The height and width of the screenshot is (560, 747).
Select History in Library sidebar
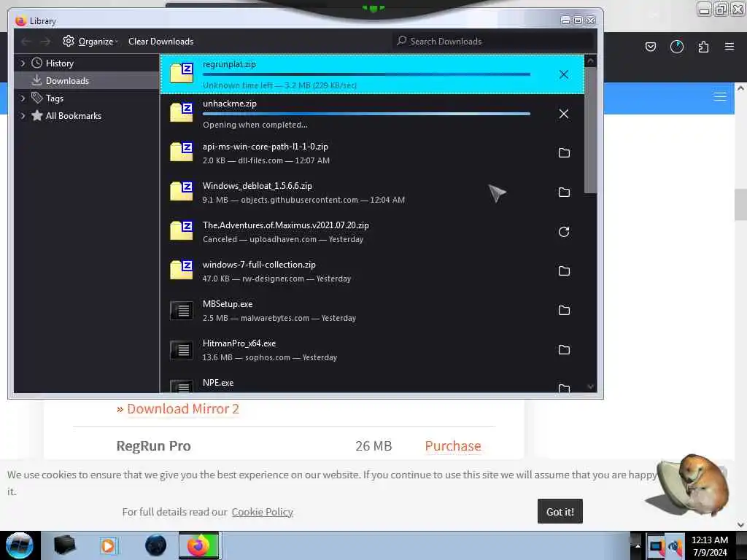pos(87,63)
